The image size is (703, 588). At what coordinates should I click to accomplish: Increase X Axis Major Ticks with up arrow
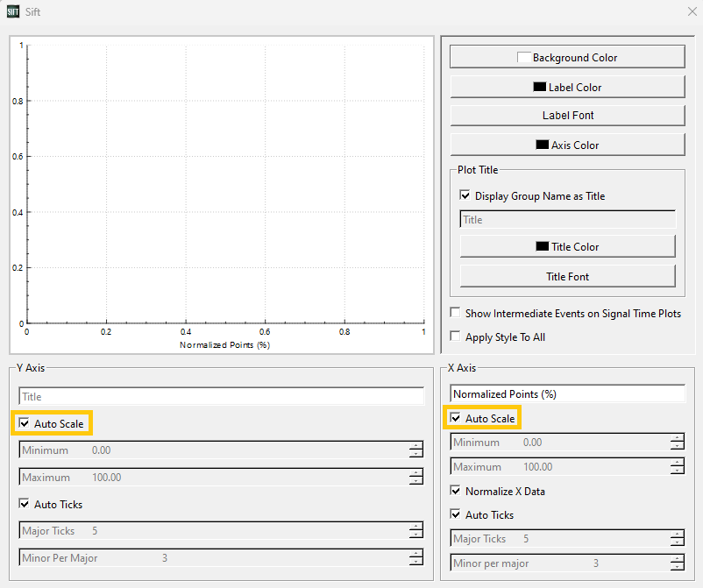click(678, 535)
